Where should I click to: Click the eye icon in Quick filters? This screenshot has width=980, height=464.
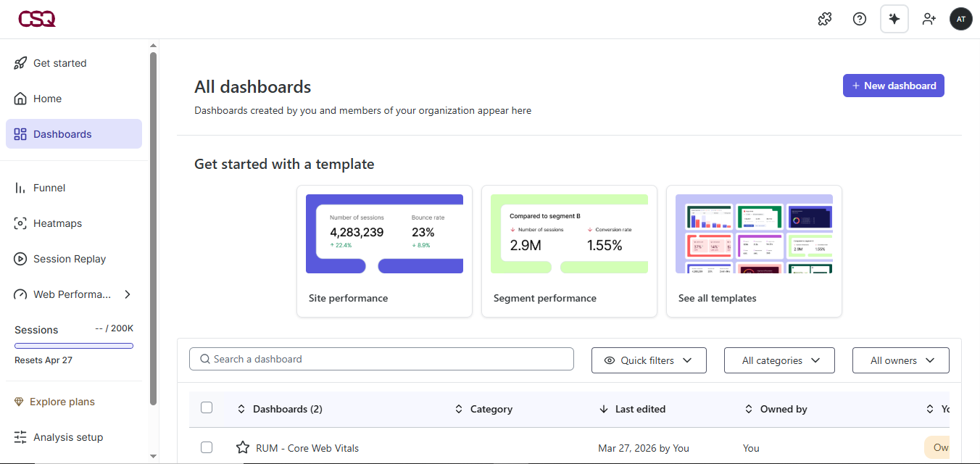[x=610, y=360]
